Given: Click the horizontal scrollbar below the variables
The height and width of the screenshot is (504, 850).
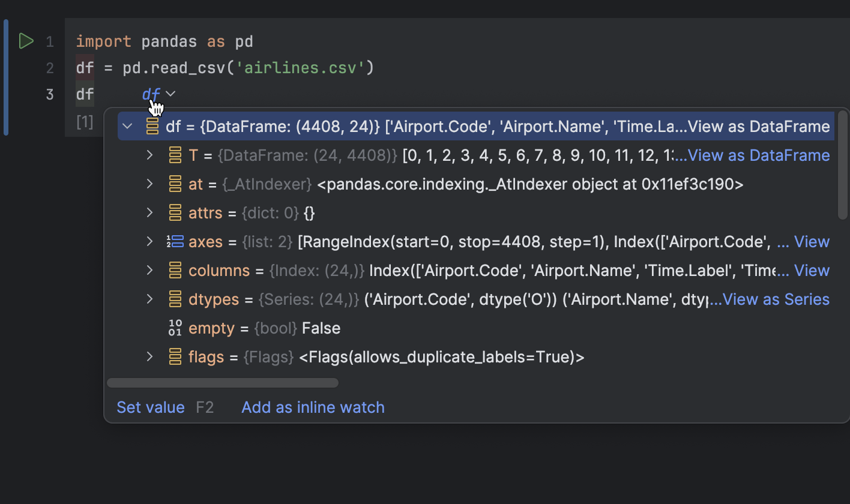Looking at the screenshot, I should point(222,382).
